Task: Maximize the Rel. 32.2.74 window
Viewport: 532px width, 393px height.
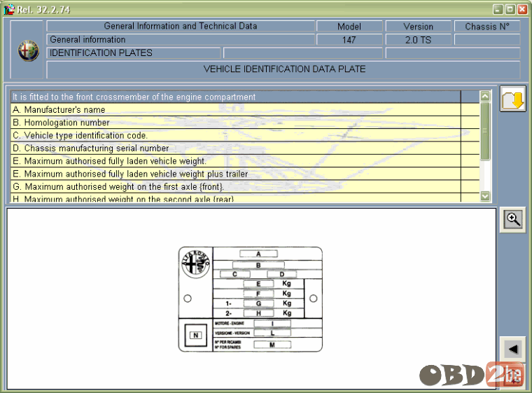Action: click(510, 10)
